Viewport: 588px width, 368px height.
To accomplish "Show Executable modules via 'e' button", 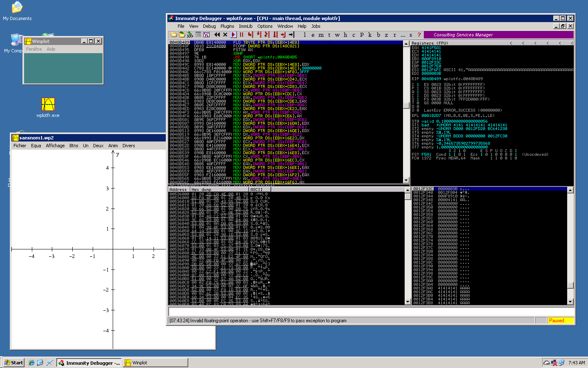I will [313, 35].
